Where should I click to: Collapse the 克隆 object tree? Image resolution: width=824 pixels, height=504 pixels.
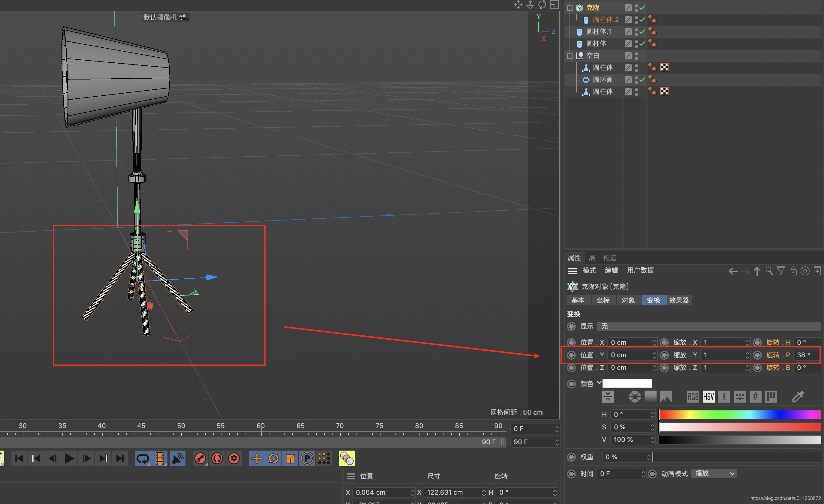(570, 8)
